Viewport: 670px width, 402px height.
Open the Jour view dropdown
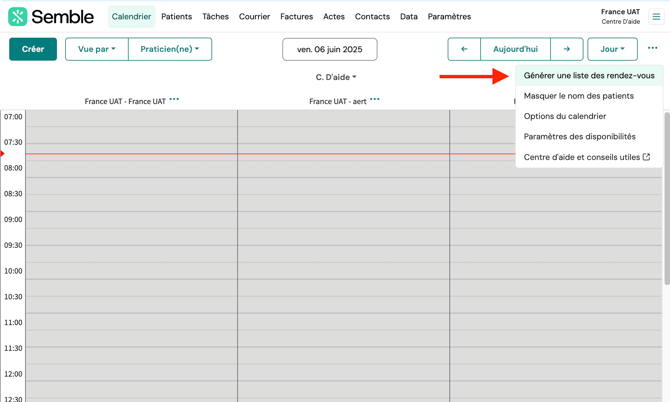612,49
